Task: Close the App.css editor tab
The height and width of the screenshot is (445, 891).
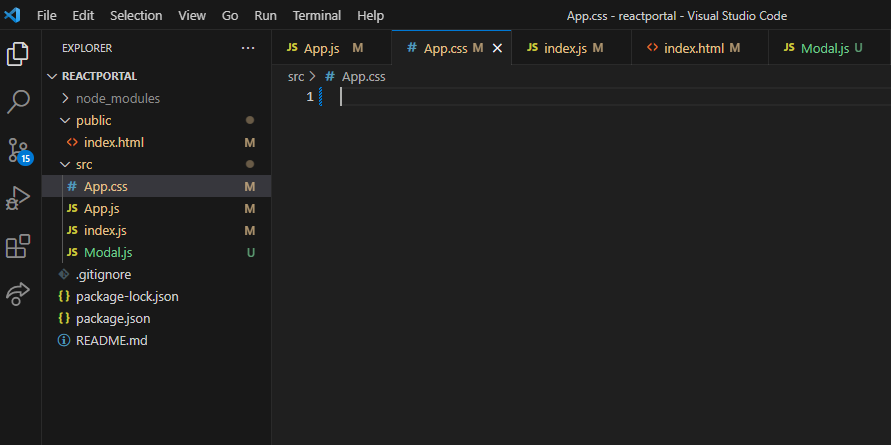Action: tap(497, 49)
